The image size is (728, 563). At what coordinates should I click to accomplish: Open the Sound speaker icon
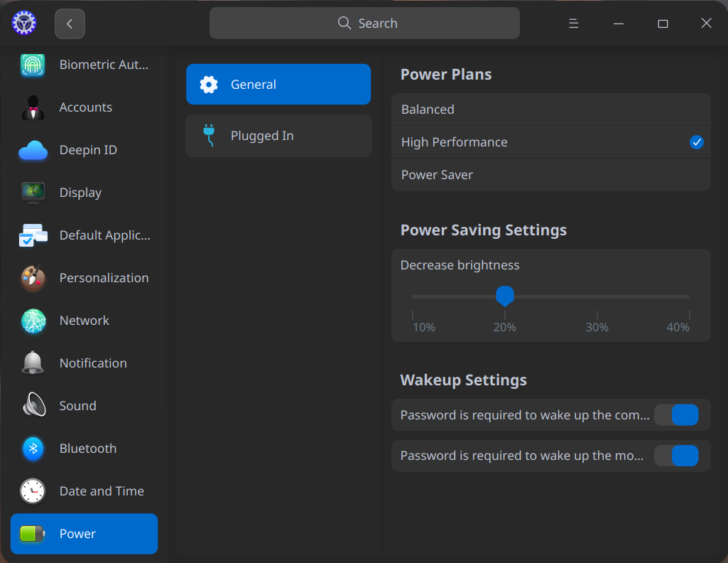click(34, 405)
